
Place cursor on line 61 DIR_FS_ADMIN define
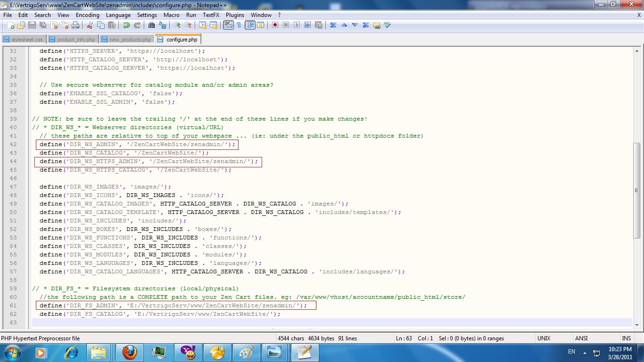click(173, 305)
